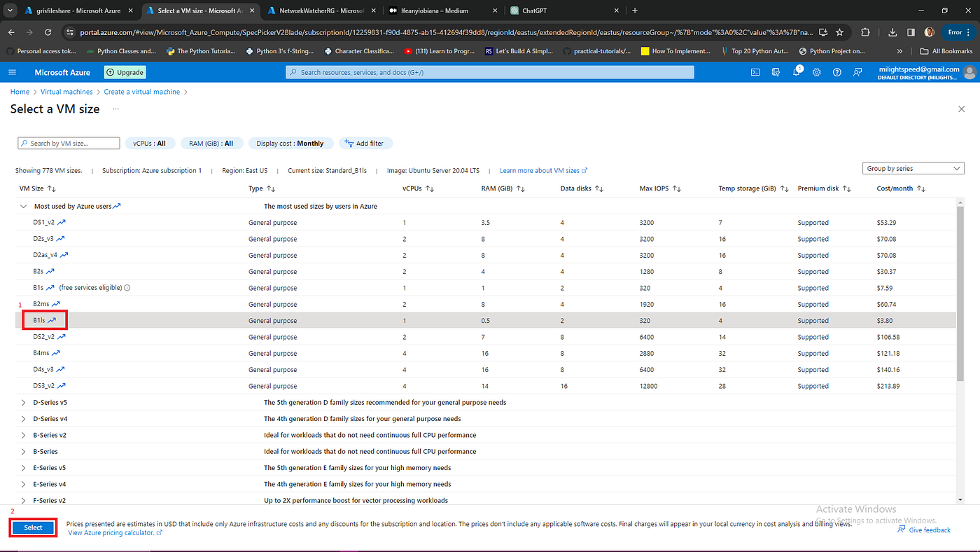The width and height of the screenshot is (980, 552).
Task: Expand the D-Series v5 group
Action: click(24, 402)
